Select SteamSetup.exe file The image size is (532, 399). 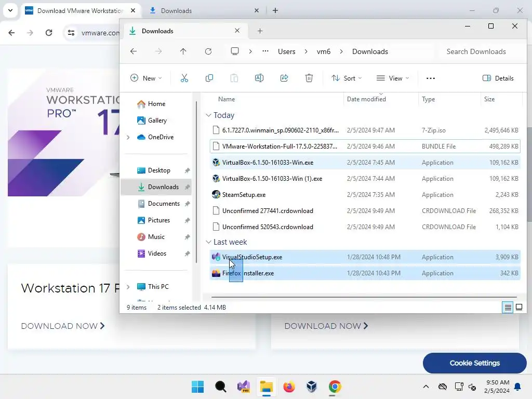(x=365, y=195)
